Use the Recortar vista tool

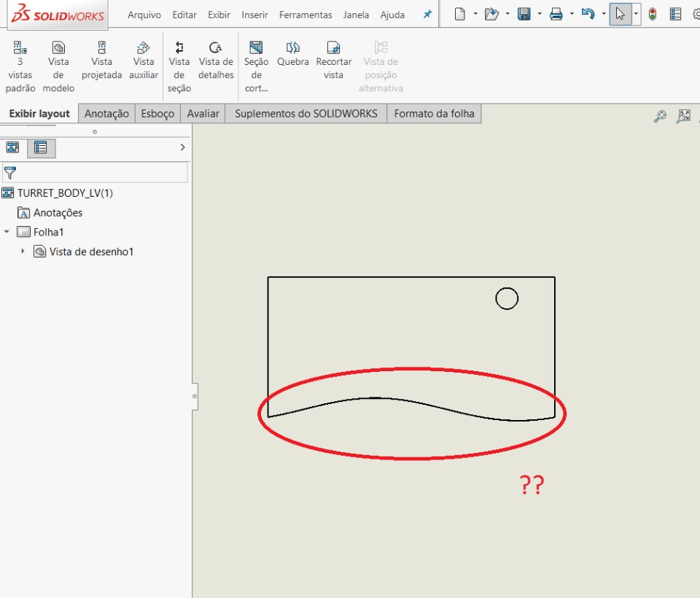[x=333, y=61]
